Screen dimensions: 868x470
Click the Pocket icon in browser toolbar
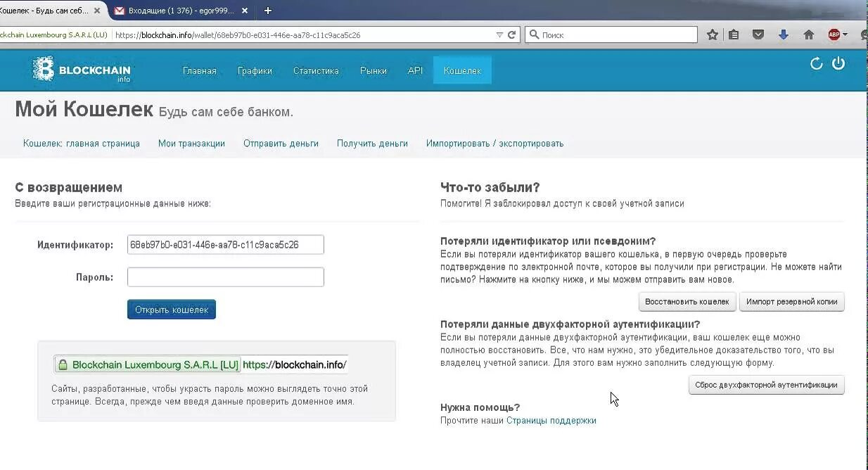tap(758, 34)
